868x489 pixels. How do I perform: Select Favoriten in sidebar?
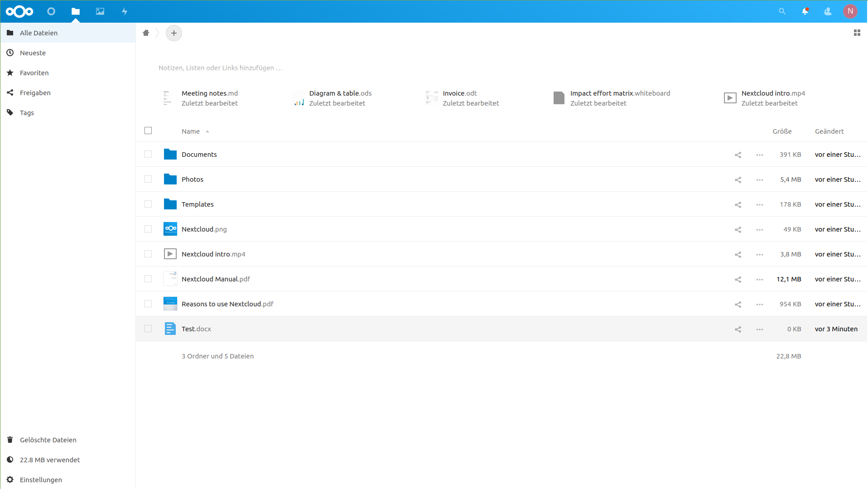click(x=68, y=73)
